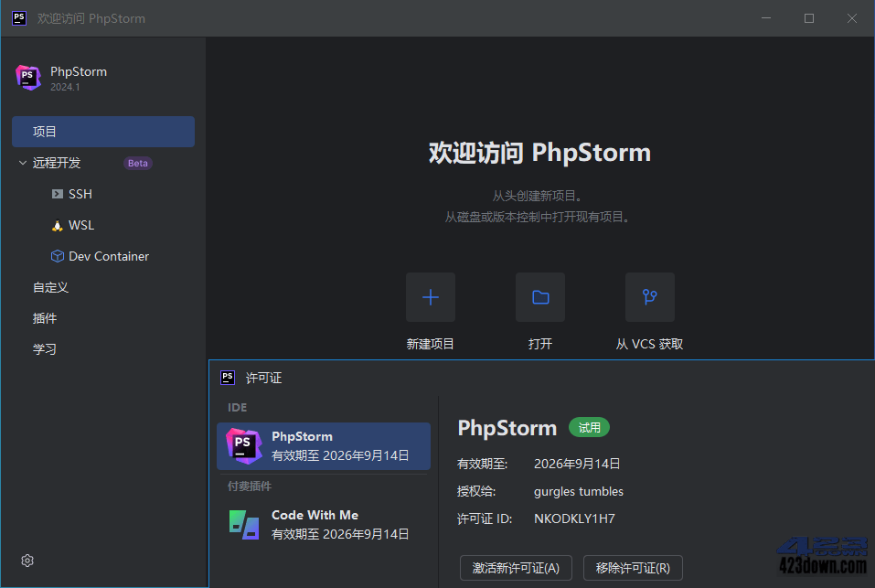This screenshot has width=875, height=588.
Task: Click the PhpStorm logo in the sidebar
Action: (28, 77)
